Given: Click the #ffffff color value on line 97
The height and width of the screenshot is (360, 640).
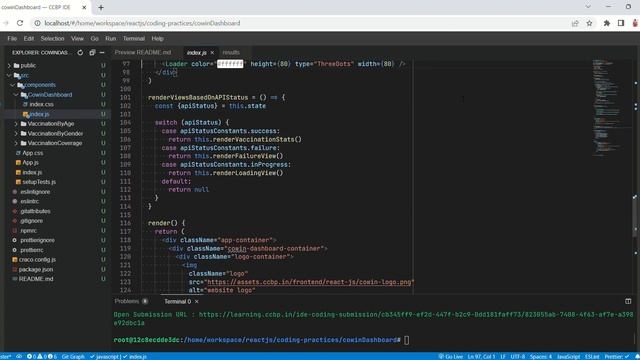Looking at the screenshot, I should [x=230, y=64].
